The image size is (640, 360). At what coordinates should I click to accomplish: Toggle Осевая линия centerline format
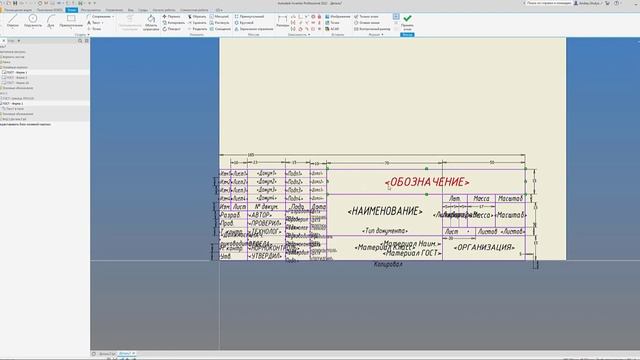pos(367,23)
